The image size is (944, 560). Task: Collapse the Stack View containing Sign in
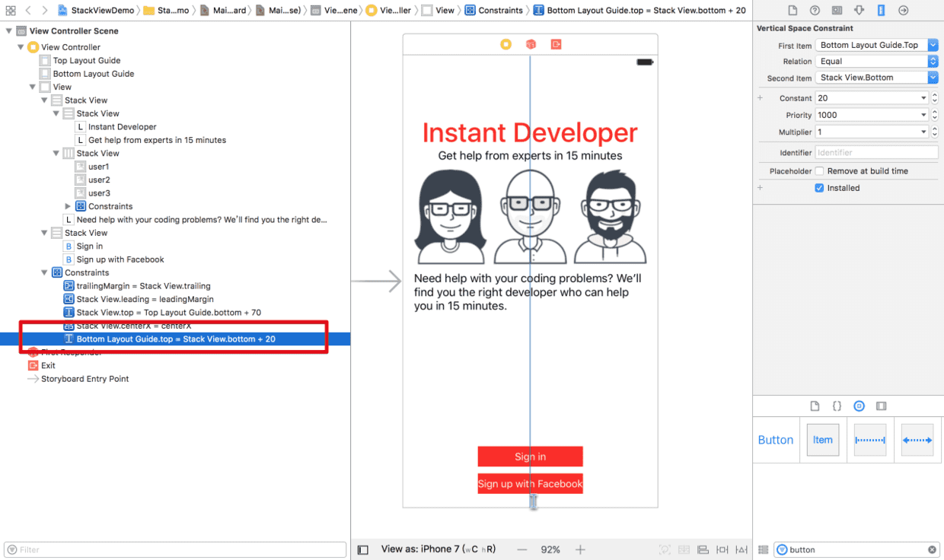pyautogui.click(x=44, y=233)
